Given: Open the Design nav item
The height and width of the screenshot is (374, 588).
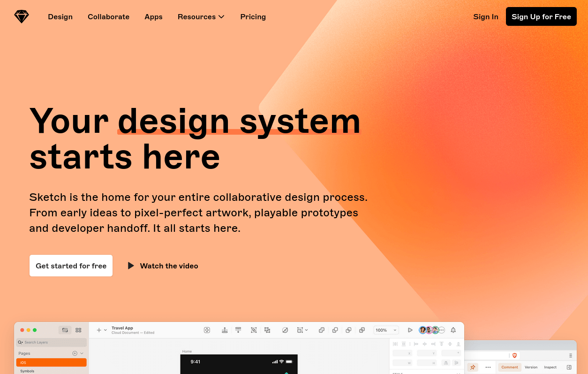Looking at the screenshot, I should pos(60,17).
